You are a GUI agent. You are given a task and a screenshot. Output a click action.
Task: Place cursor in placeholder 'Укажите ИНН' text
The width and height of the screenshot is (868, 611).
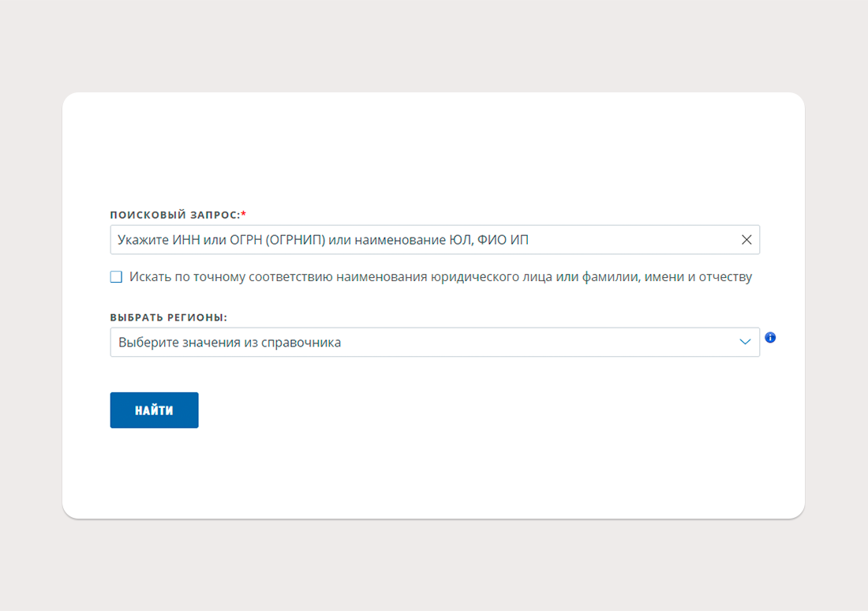pyautogui.click(x=323, y=240)
